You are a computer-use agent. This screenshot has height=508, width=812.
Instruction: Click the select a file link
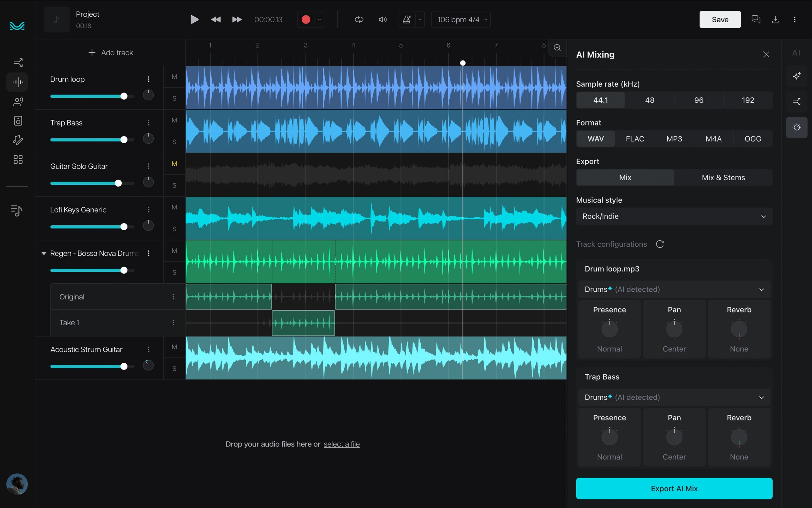(341, 444)
